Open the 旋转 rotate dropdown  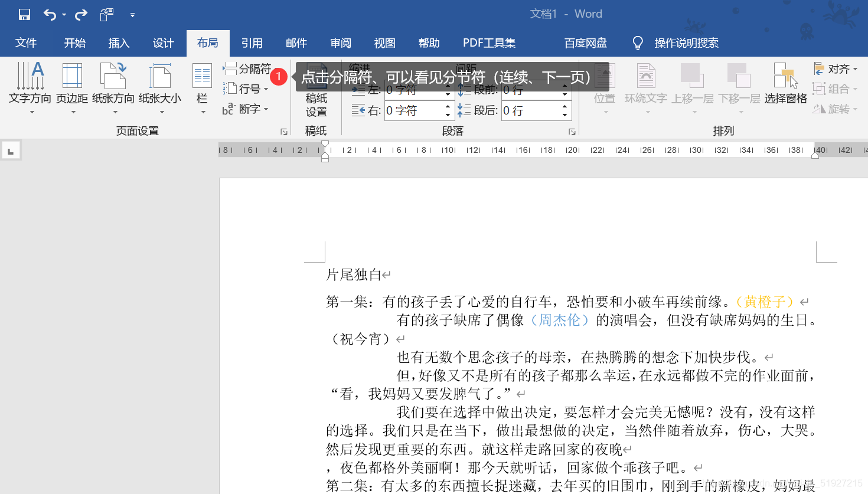836,109
